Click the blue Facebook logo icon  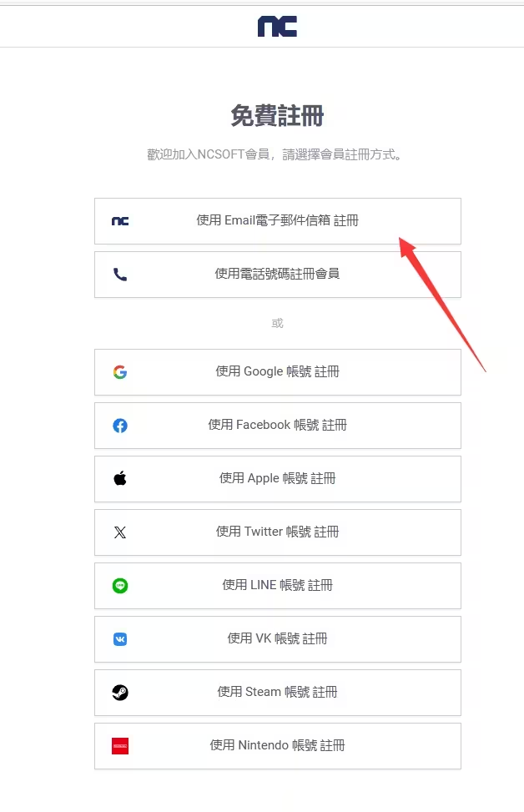click(x=120, y=426)
